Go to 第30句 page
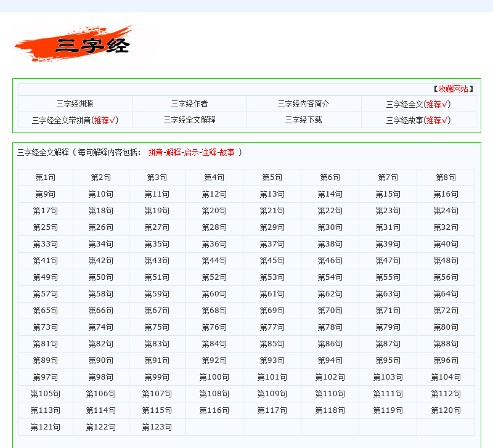 point(330,227)
